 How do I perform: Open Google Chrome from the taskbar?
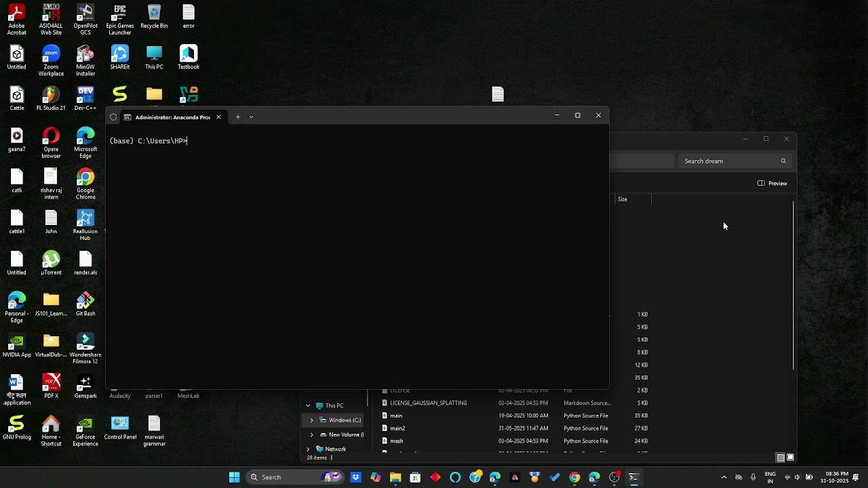[574, 477]
